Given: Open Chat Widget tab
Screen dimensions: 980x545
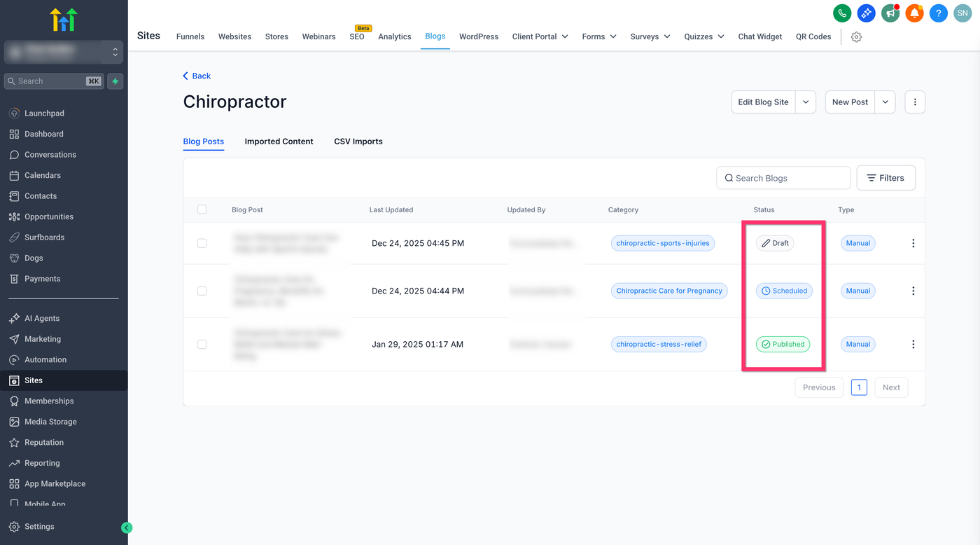Looking at the screenshot, I should (760, 36).
